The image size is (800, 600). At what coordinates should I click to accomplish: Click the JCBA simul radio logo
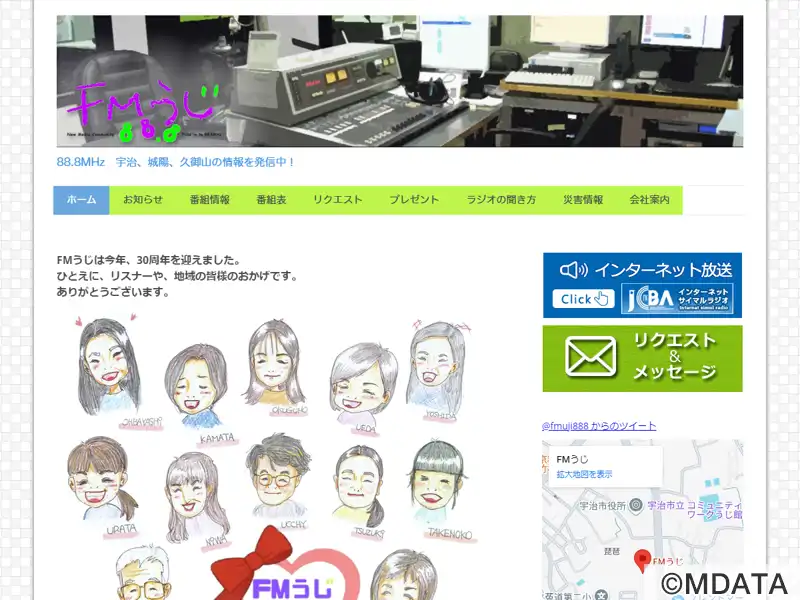point(677,298)
